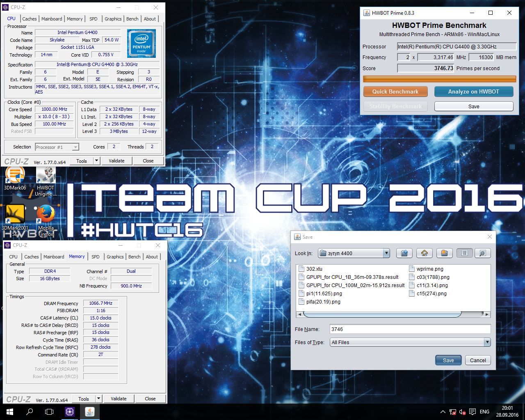Click Validate in bottom CPU-Z window
The height and width of the screenshot is (420, 525).
pos(119,399)
